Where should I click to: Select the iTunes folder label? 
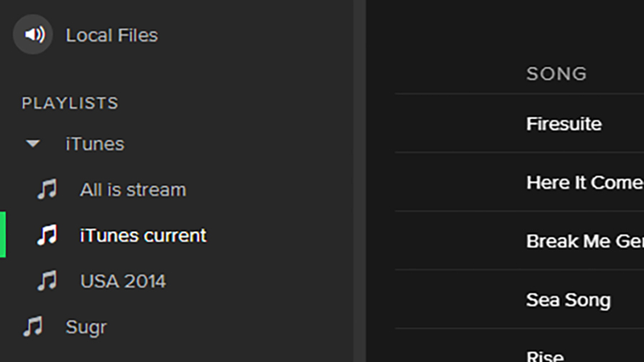tap(95, 144)
